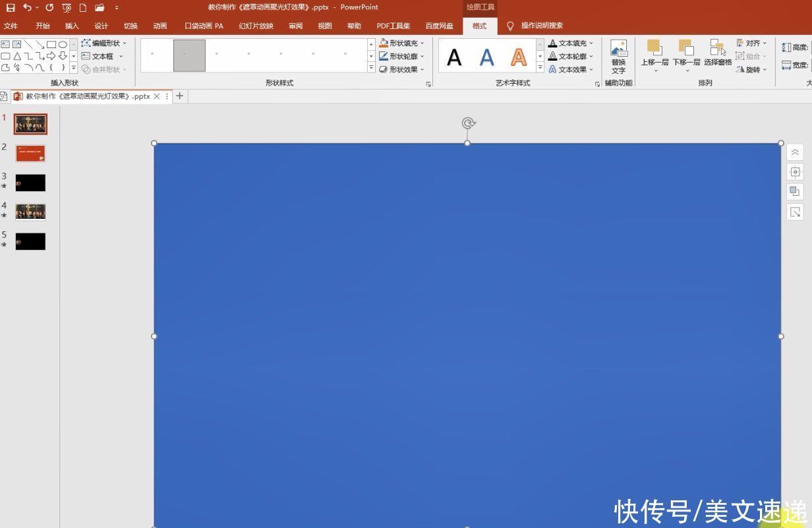The height and width of the screenshot is (528, 812).
Task: Switch to the 动画 ribbon tab
Action: click(159, 26)
